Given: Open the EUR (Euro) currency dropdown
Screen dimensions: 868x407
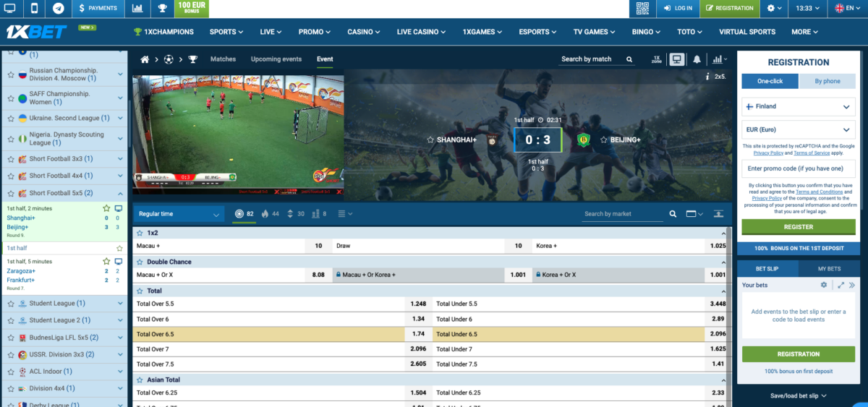Looking at the screenshot, I should pos(799,129).
